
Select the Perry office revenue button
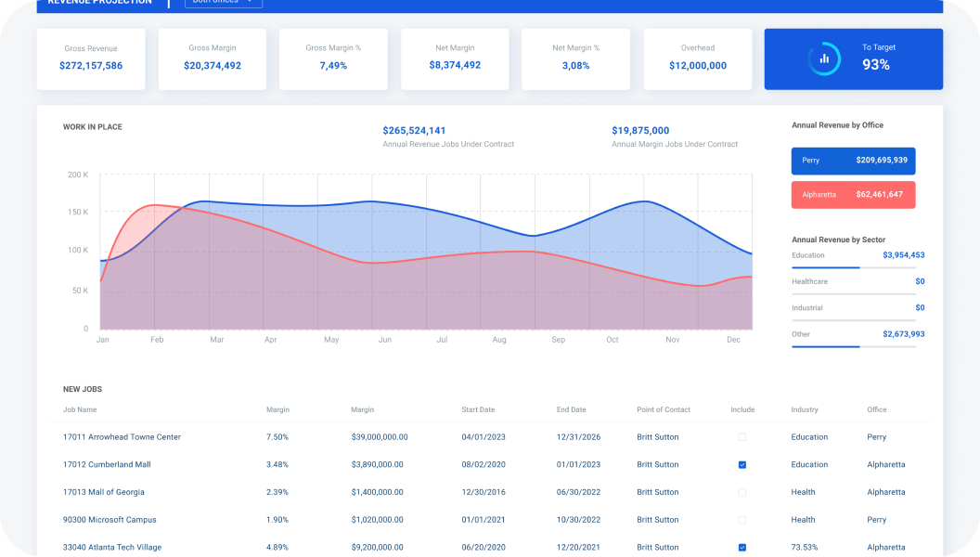853,161
